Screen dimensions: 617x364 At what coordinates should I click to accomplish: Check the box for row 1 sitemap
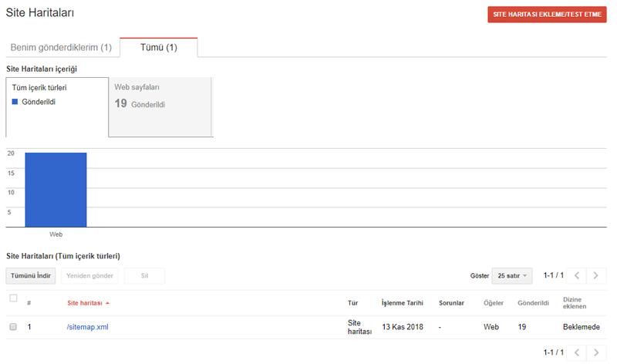(13, 327)
